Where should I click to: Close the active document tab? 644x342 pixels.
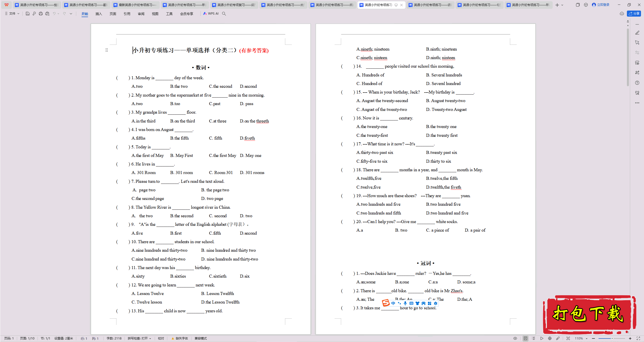click(x=401, y=5)
